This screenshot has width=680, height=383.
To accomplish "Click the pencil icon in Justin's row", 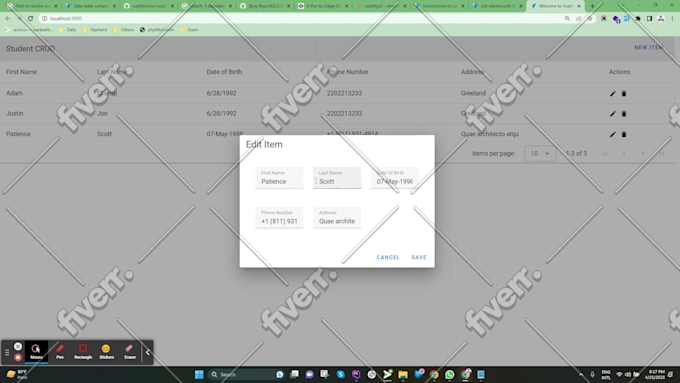I will click(612, 114).
